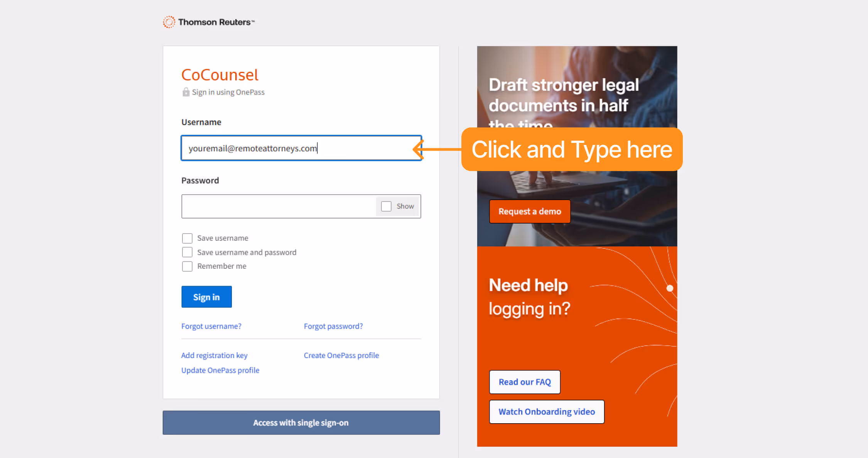The height and width of the screenshot is (458, 868).
Task: Enable the Show password checkbox
Action: click(386, 206)
